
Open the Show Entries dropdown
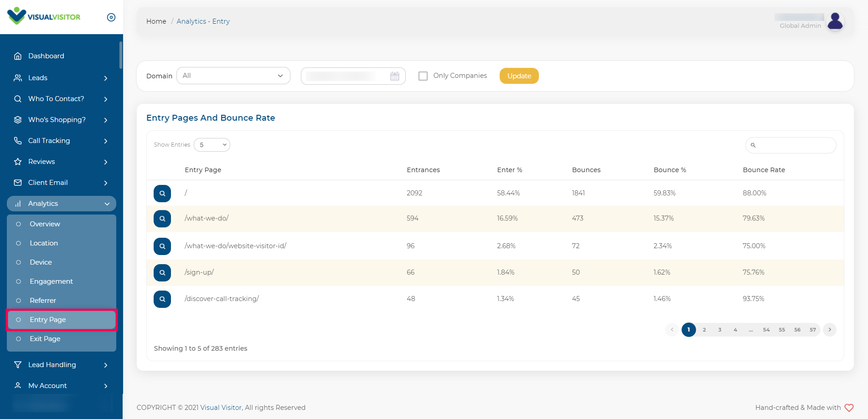212,145
